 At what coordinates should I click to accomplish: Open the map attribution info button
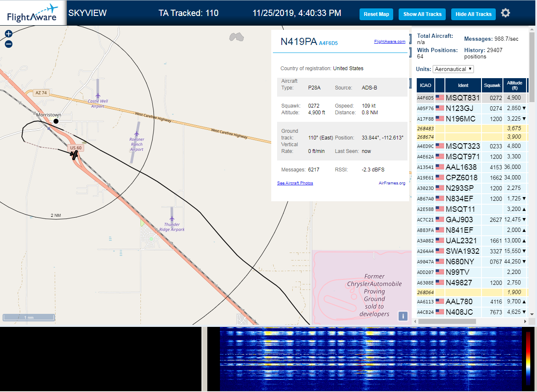[x=403, y=316]
